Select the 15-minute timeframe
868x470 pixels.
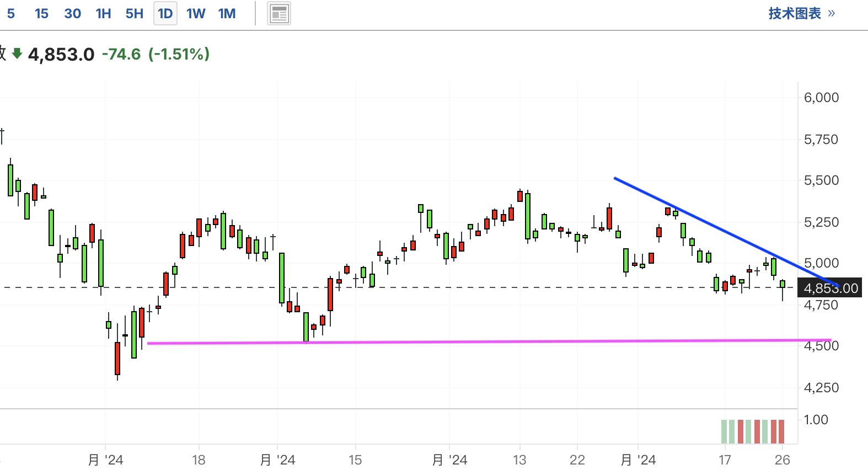tap(41, 14)
